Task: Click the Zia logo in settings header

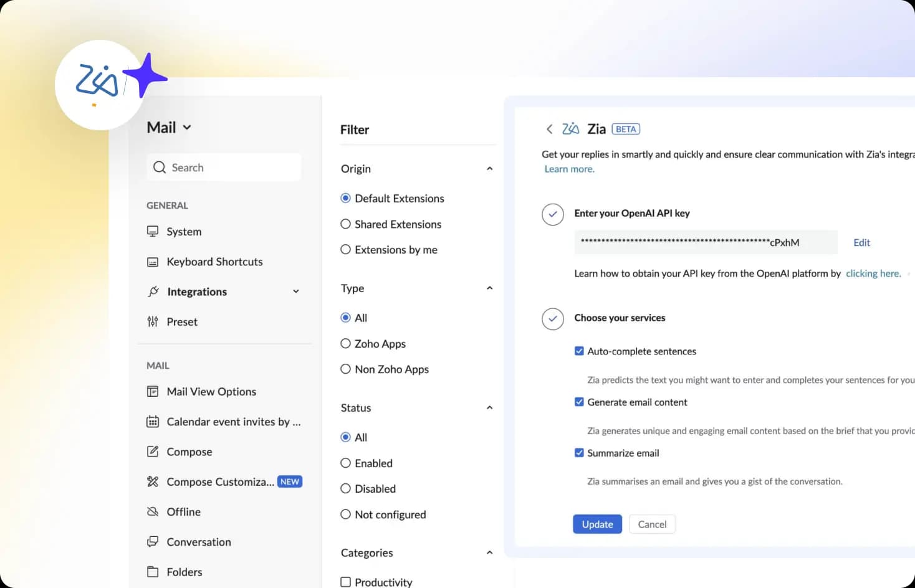Action: [x=570, y=128]
